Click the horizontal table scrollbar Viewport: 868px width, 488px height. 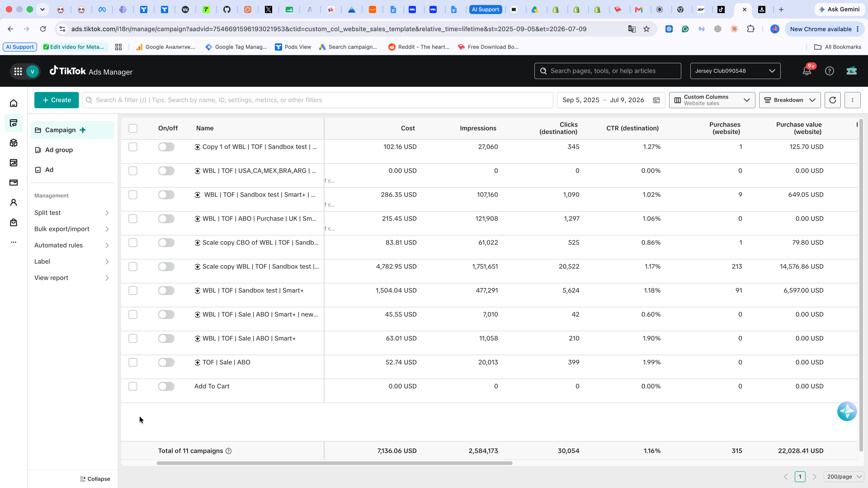[x=335, y=463]
